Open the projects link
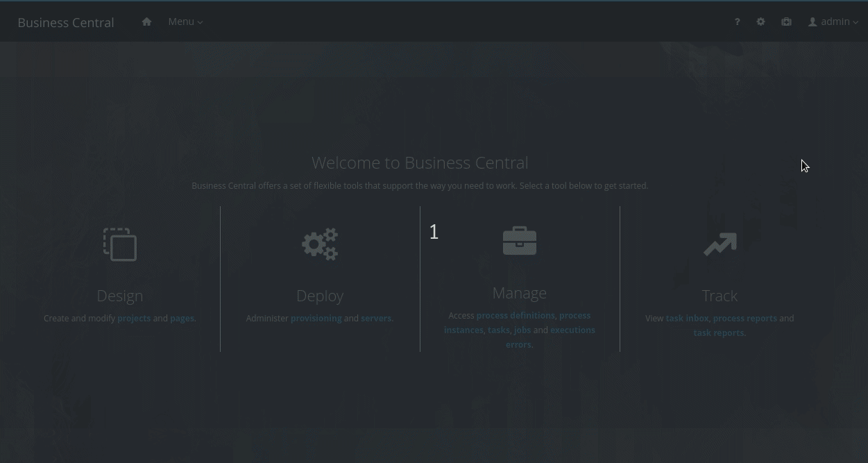This screenshot has height=463, width=868. [x=134, y=318]
